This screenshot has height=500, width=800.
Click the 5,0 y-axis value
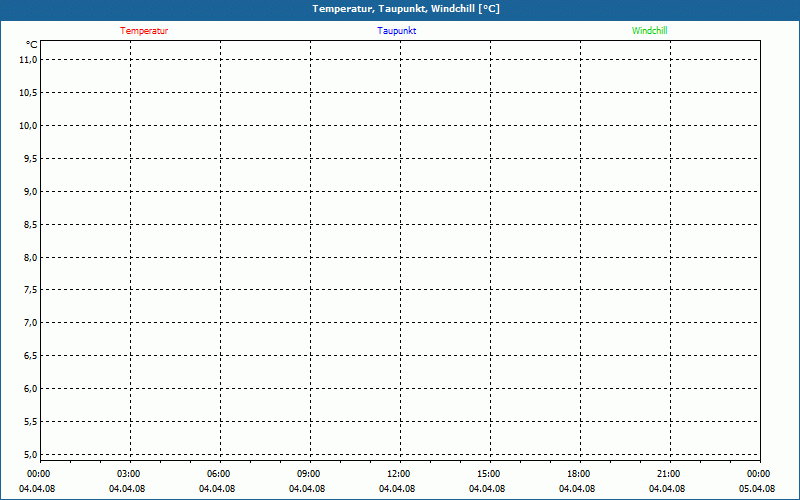point(31,454)
